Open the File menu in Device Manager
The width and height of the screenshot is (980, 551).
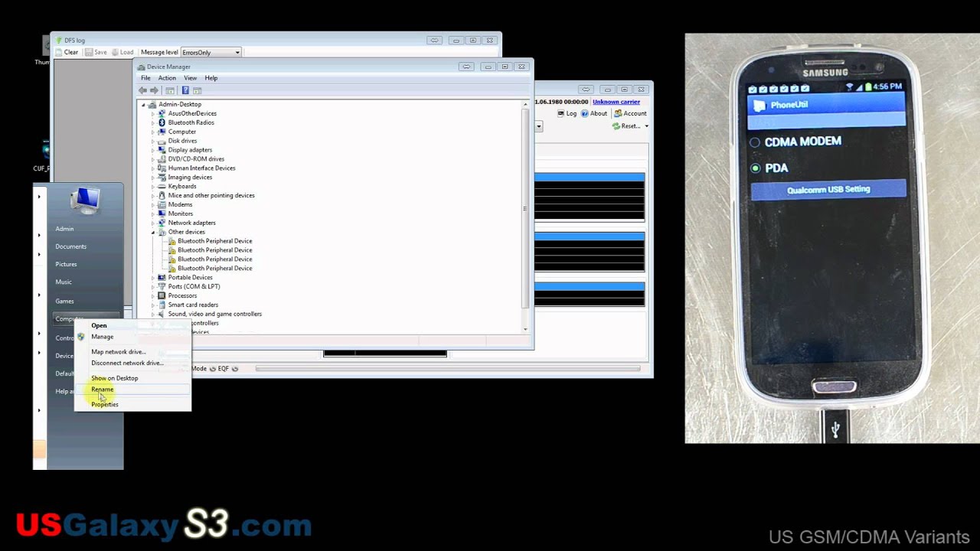145,78
